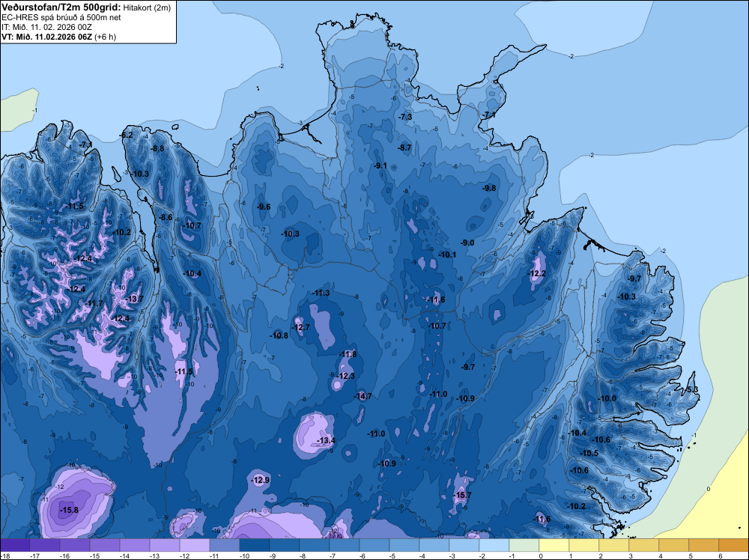Click the IT: Mið. 11. 02. 2026 00Z line

(x=46, y=27)
